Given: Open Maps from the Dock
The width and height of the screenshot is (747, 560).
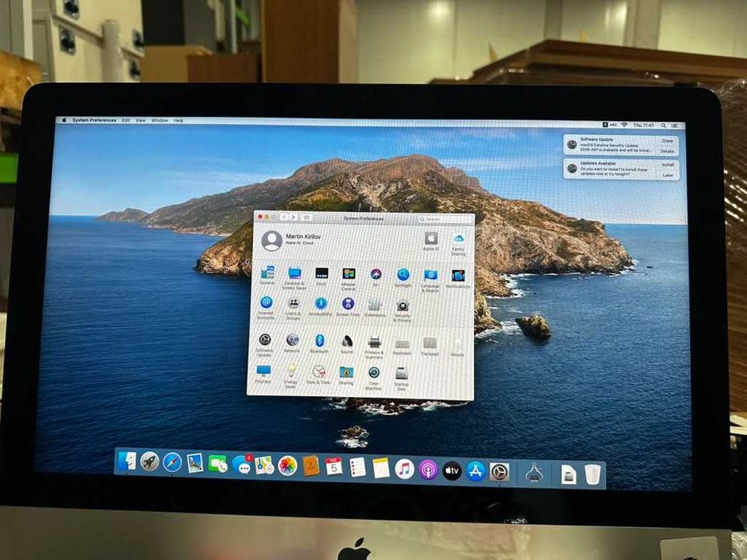Looking at the screenshot, I should 264,466.
